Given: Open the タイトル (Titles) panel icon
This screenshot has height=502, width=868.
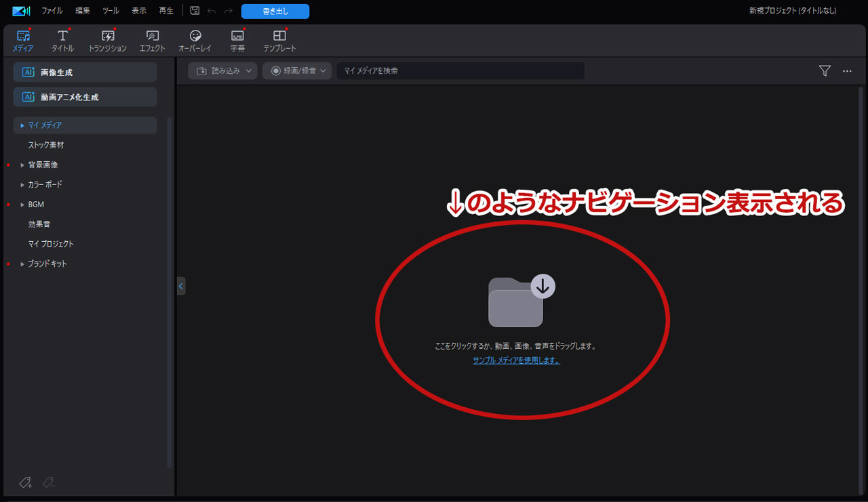Looking at the screenshot, I should (x=62, y=39).
